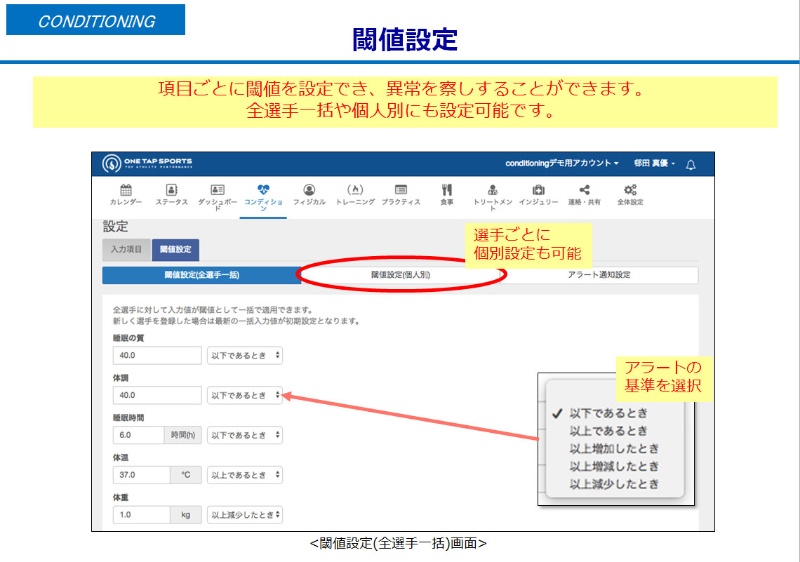
Task: Click the ONE TAP SPORTS logo
Action: click(x=149, y=163)
